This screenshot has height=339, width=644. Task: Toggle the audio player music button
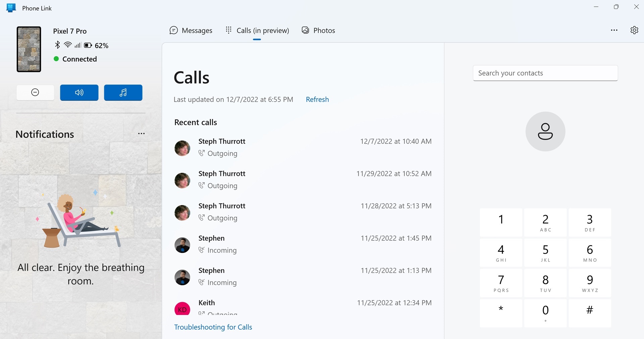click(x=123, y=92)
